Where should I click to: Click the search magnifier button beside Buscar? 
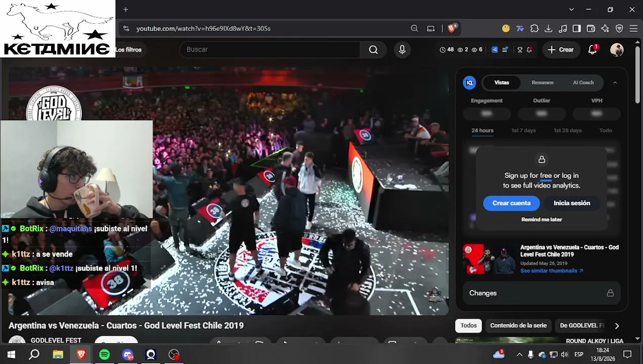[x=373, y=50]
